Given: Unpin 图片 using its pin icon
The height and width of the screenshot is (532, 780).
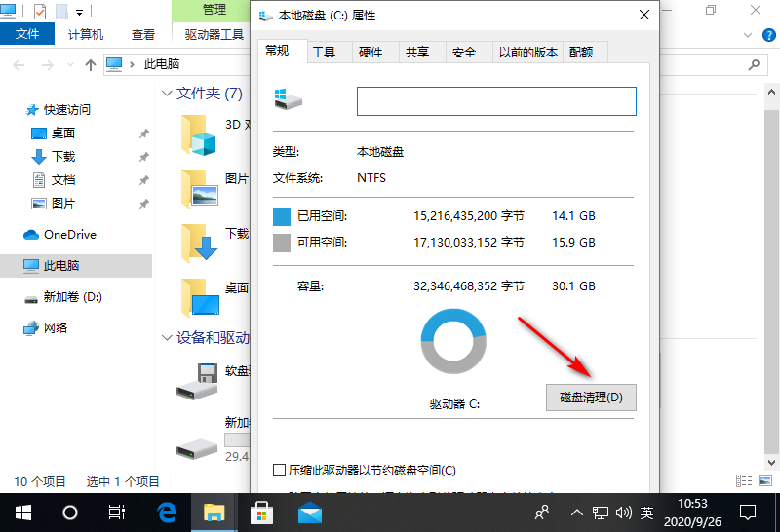Looking at the screenshot, I should (x=143, y=204).
